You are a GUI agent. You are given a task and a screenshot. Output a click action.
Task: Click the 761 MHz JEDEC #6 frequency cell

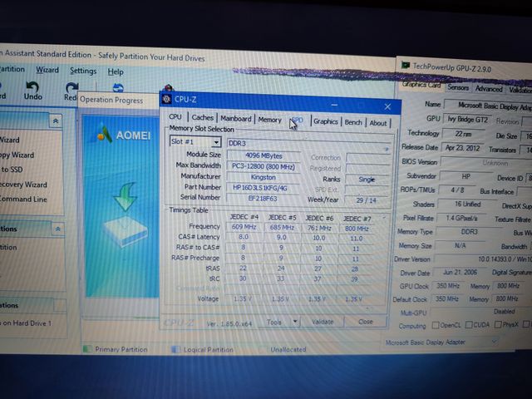pyautogui.click(x=319, y=228)
